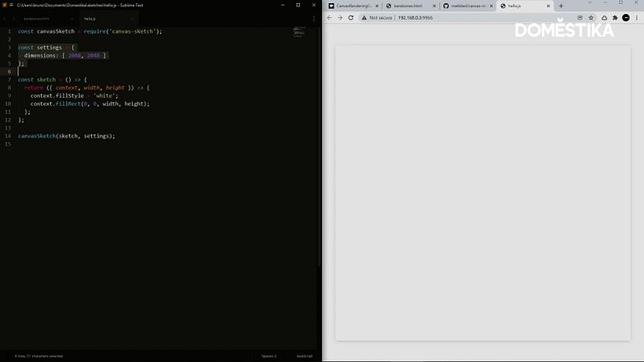
Task: Place cursor on 'canvas-sketch' string
Action: [132, 31]
